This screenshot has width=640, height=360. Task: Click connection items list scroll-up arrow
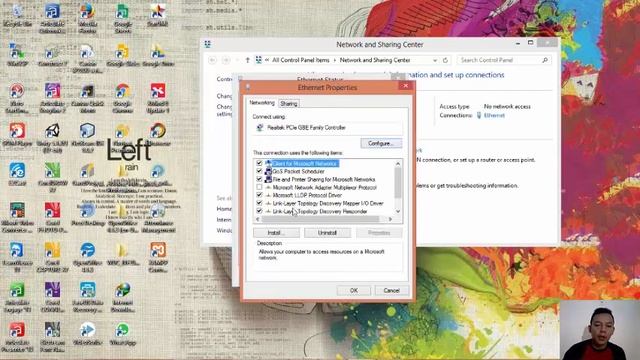pos(398,164)
